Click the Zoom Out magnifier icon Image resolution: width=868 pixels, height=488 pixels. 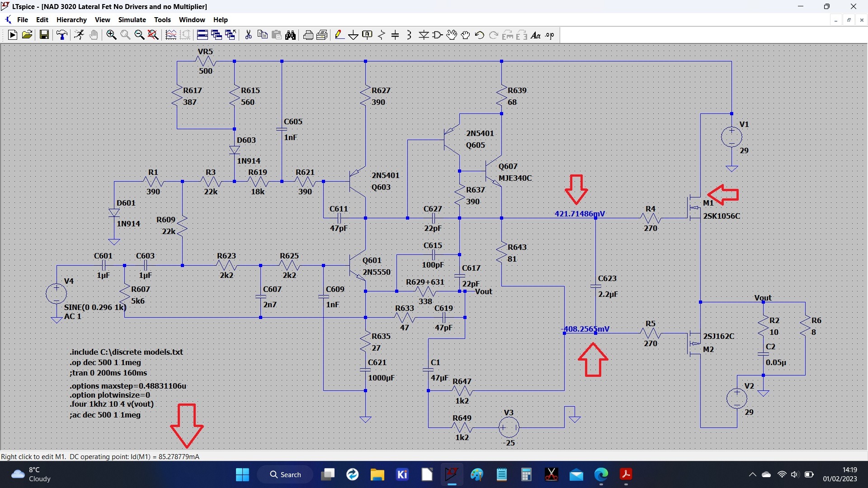pos(139,35)
